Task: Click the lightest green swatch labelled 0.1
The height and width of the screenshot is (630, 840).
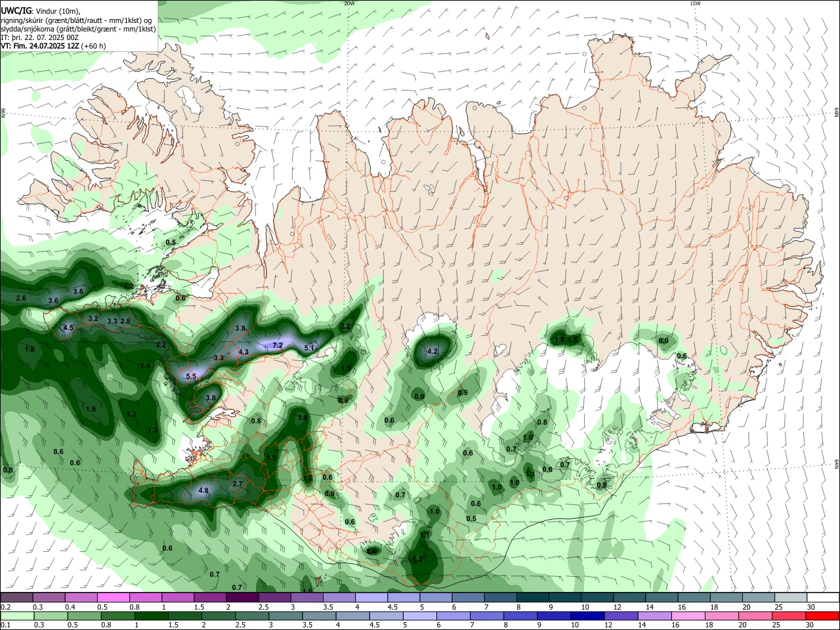Action: point(17,616)
